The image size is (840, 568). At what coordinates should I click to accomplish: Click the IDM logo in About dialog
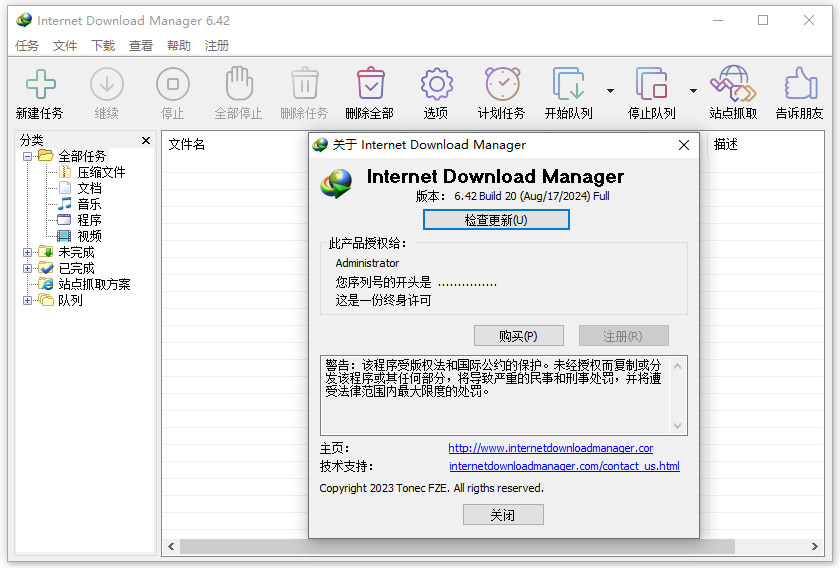coord(336,183)
